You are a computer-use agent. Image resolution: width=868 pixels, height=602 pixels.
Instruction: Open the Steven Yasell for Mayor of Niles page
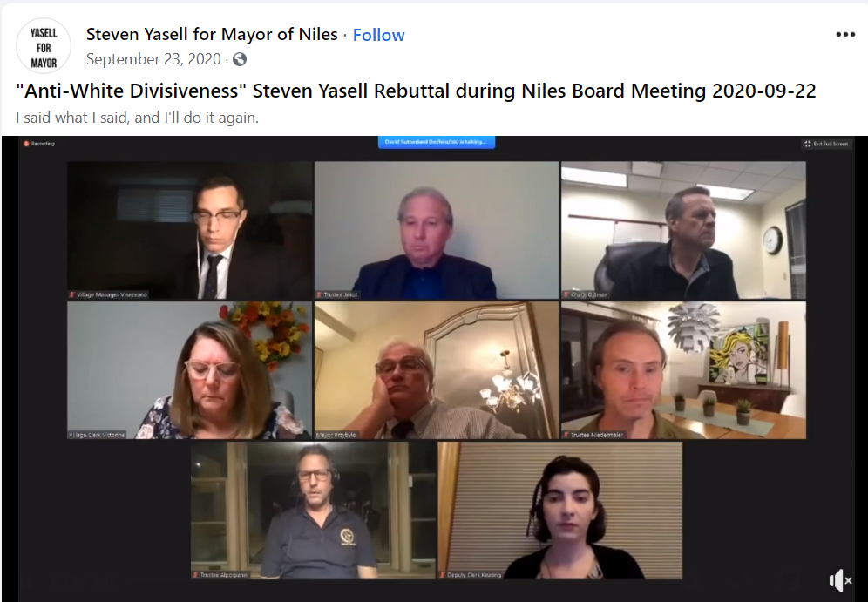(x=212, y=34)
